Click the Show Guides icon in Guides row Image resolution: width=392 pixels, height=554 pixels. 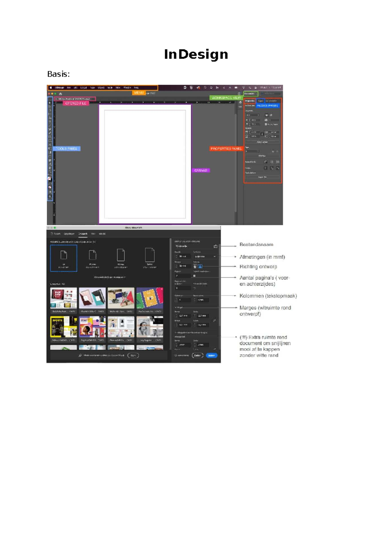click(x=266, y=168)
